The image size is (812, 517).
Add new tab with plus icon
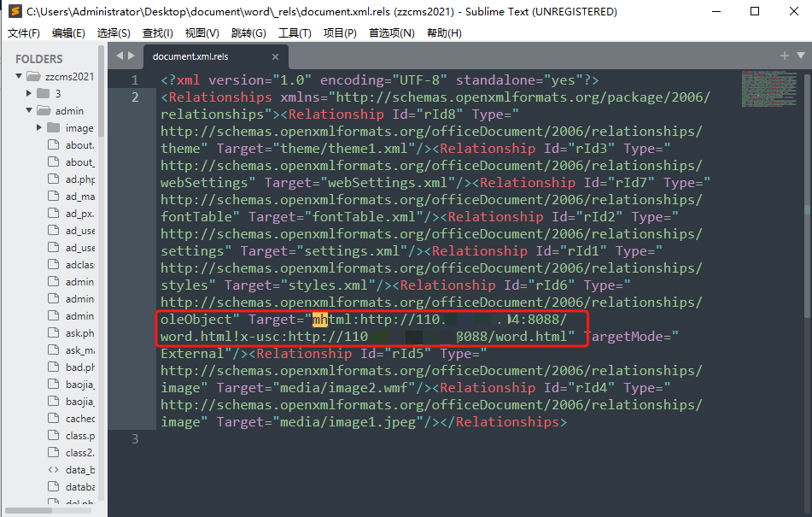(x=785, y=56)
